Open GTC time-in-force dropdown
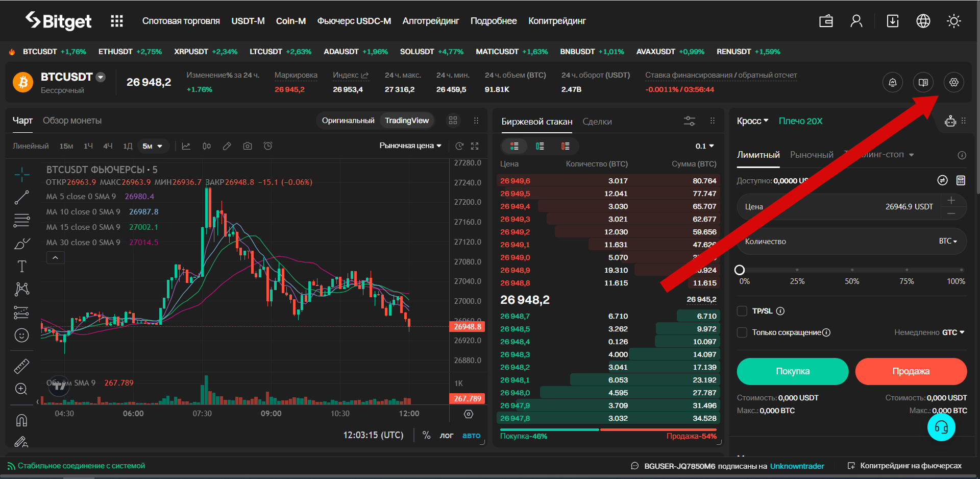The image size is (980, 479). (953, 332)
